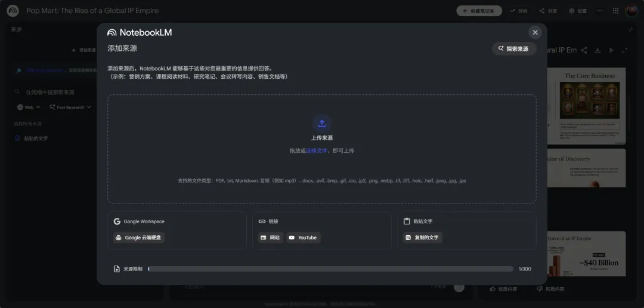
Task: Click the 来源限制 document icon
Action: (x=117, y=269)
